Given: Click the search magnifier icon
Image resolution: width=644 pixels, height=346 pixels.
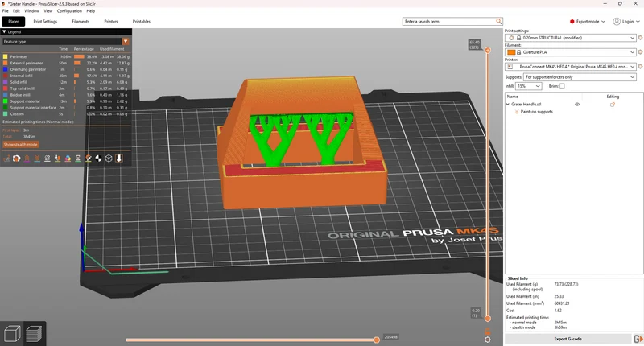Looking at the screenshot, I should (x=498, y=22).
